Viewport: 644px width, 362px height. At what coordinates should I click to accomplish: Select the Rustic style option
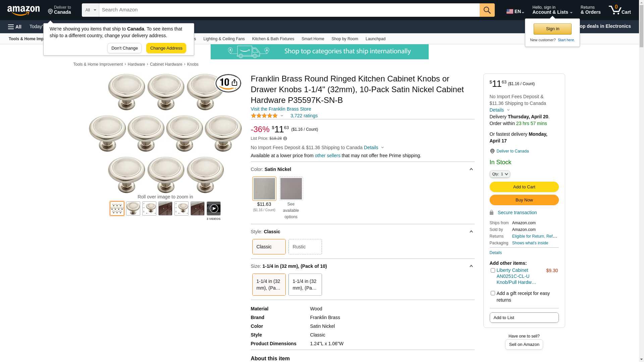pos(305,247)
